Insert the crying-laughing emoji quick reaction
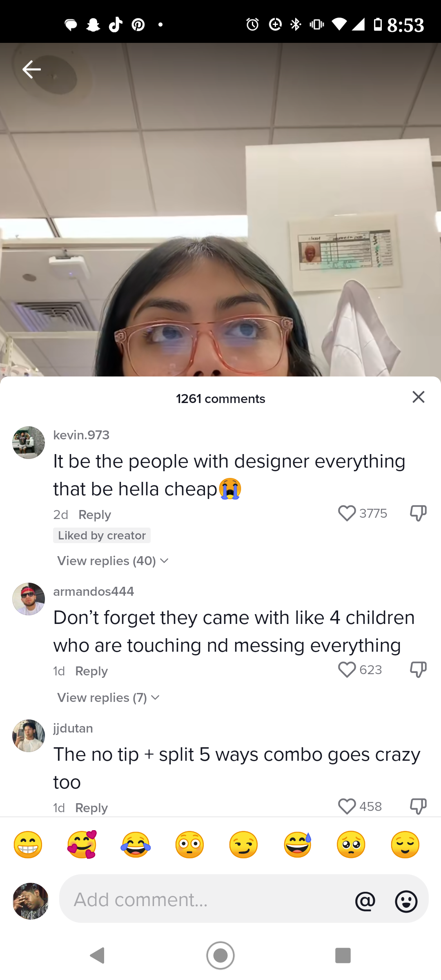Screen dimensions: 441x980 tap(136, 844)
